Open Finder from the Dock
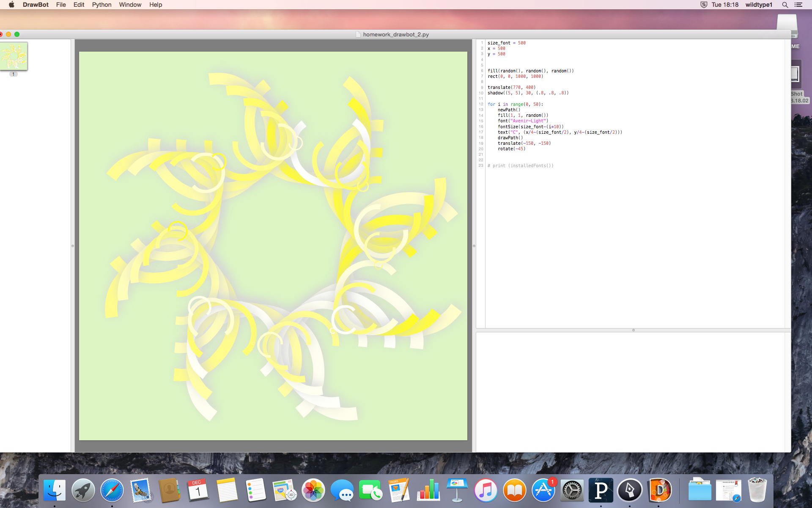This screenshot has height=508, width=812. click(55, 491)
